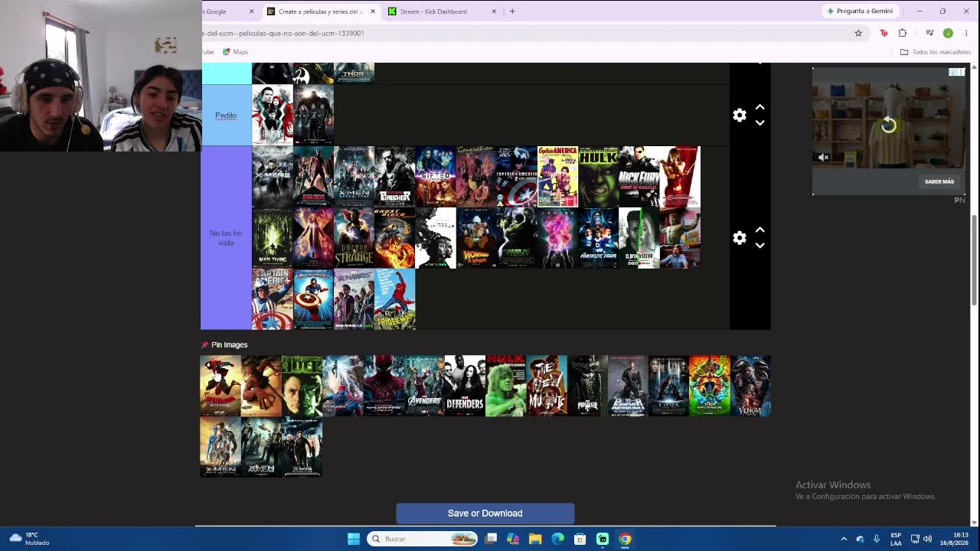Image resolution: width=980 pixels, height=551 pixels.
Task: Switch to the Google tab
Action: point(227,11)
